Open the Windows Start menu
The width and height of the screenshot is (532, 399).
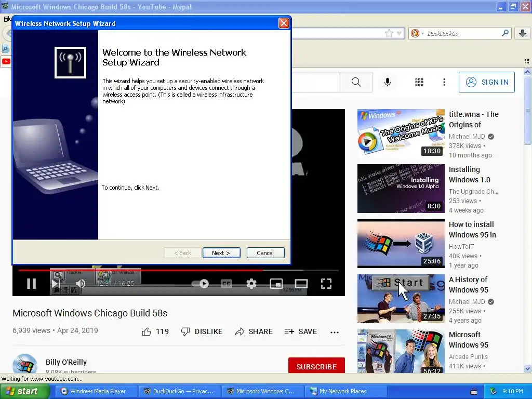click(x=24, y=391)
